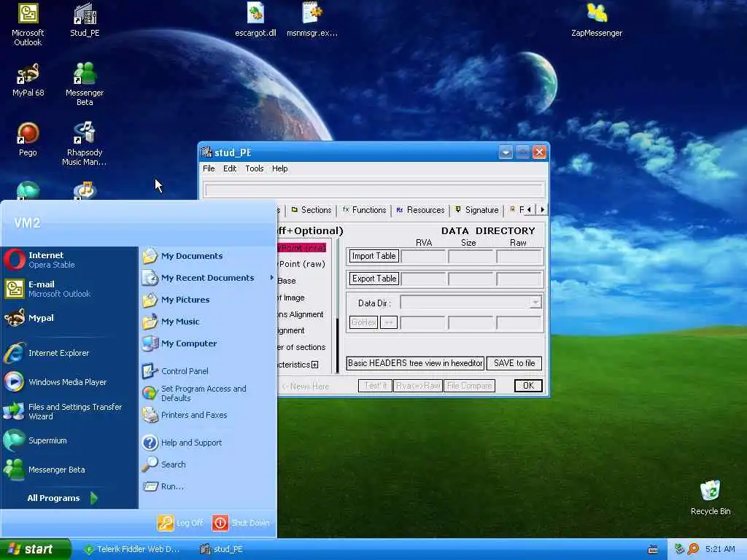Click stud_PE taskbar button

click(222, 549)
